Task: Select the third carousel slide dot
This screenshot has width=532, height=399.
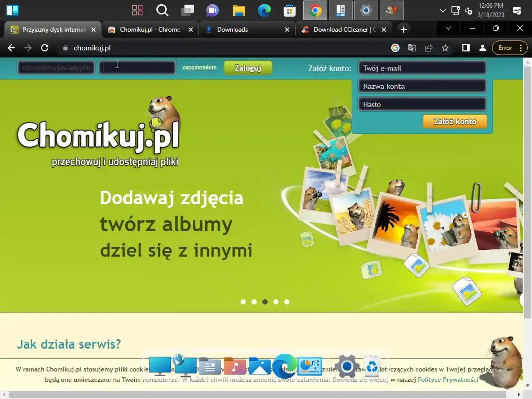Action: 265,302
